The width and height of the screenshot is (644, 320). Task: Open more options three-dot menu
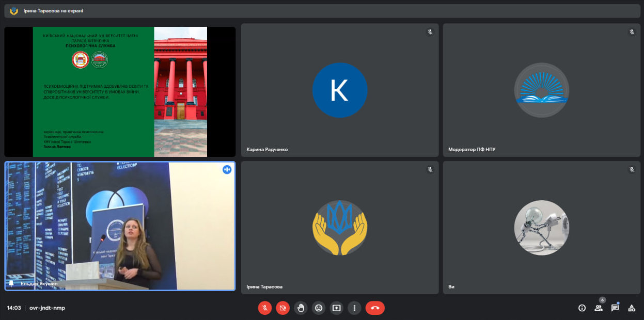354,308
